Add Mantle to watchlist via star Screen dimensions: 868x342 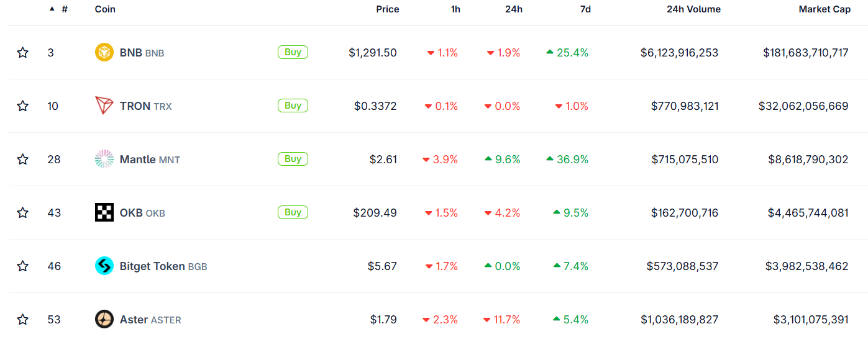pyautogui.click(x=23, y=160)
